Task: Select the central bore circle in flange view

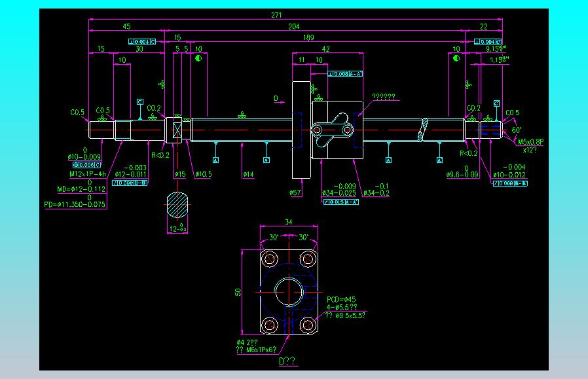Action: tap(289, 292)
